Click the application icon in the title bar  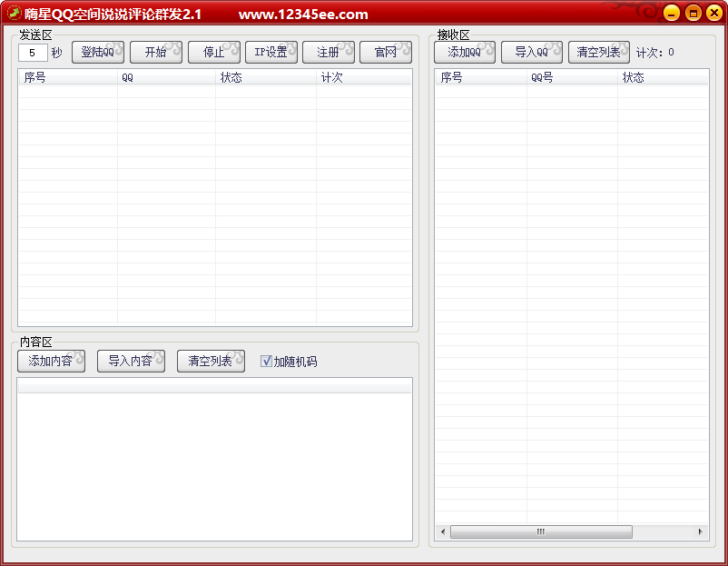pyautogui.click(x=13, y=12)
